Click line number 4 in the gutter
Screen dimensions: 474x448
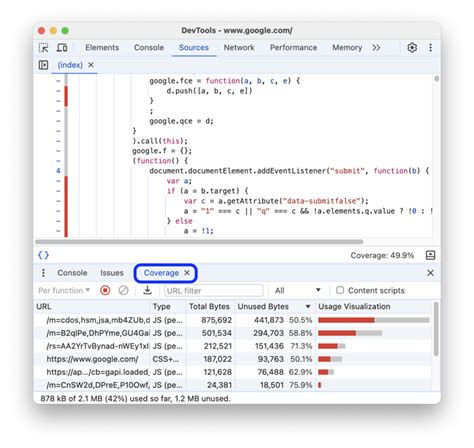click(58, 171)
